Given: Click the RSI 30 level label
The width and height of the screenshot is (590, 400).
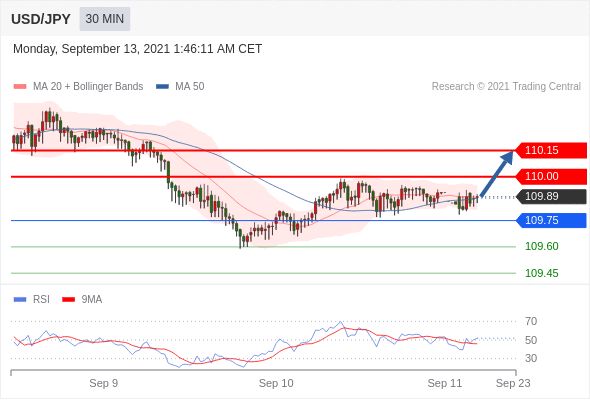Looking at the screenshot, I should pos(531,358).
